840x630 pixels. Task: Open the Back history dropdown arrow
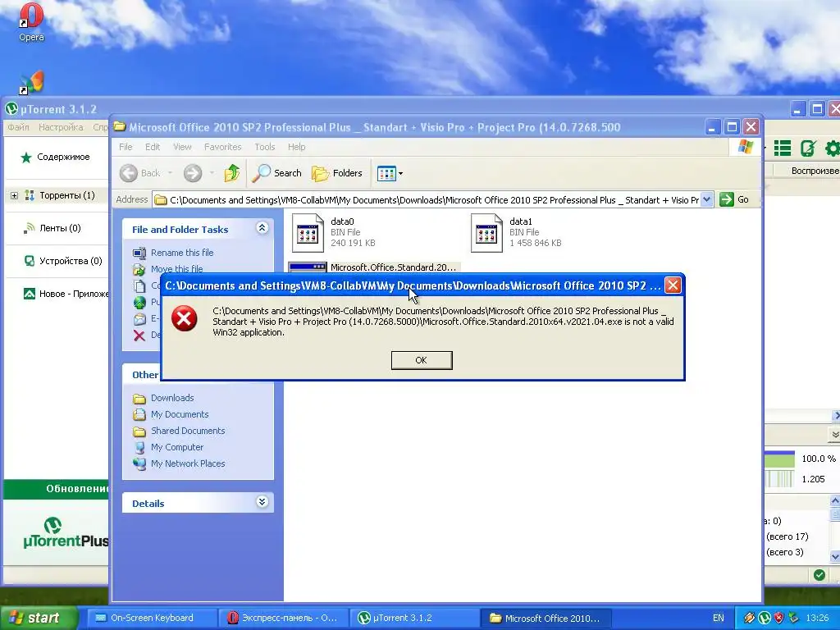(x=170, y=173)
